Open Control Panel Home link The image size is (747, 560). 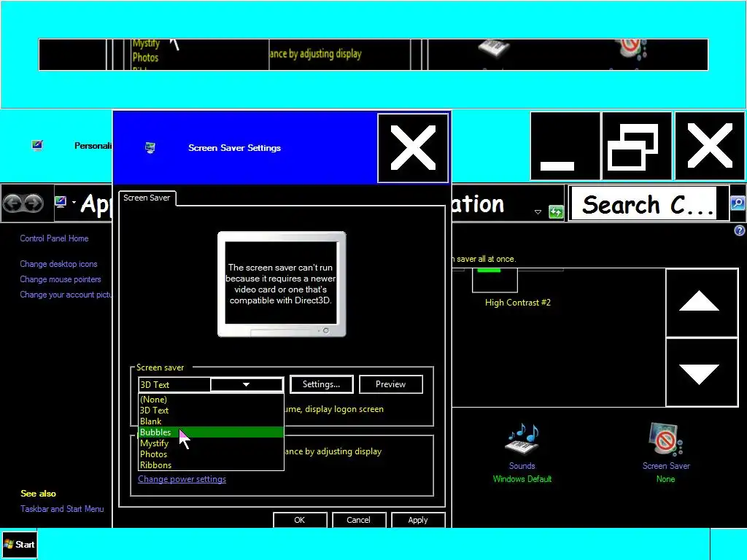coord(54,238)
